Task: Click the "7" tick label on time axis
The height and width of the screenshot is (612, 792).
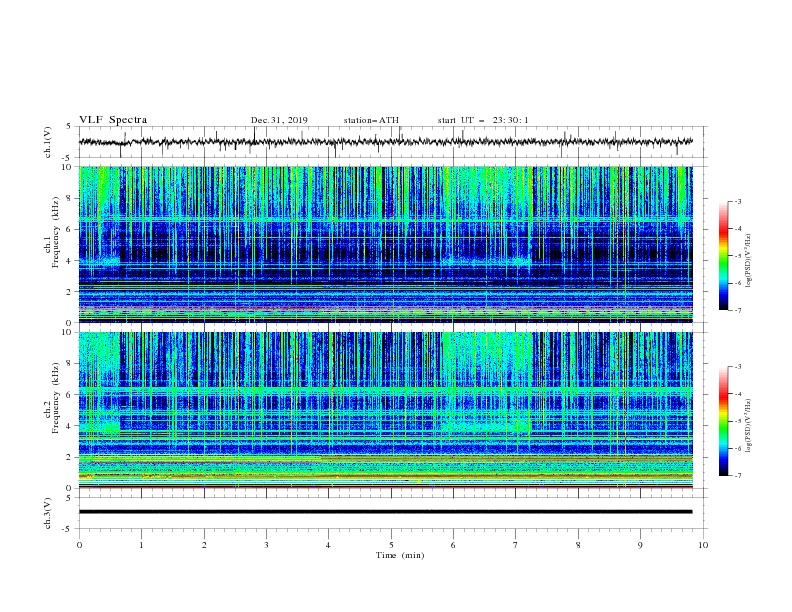Action: coord(516,545)
